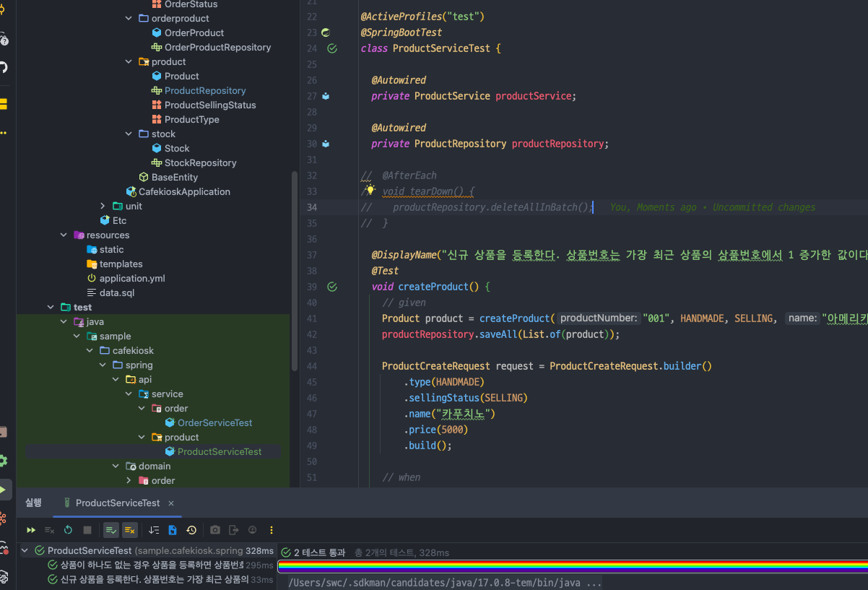Click the export test results icon
868x590 pixels.
pyautogui.click(x=234, y=530)
